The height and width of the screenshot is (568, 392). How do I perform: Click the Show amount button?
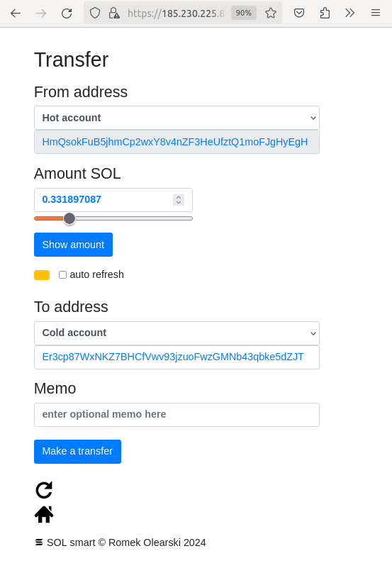click(74, 245)
